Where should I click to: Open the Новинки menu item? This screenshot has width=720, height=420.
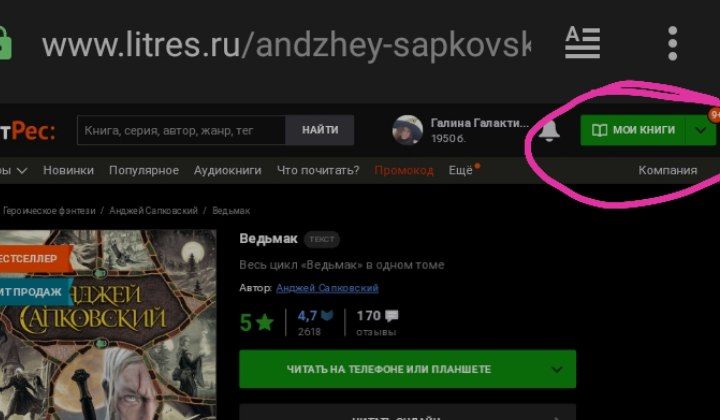point(68,170)
